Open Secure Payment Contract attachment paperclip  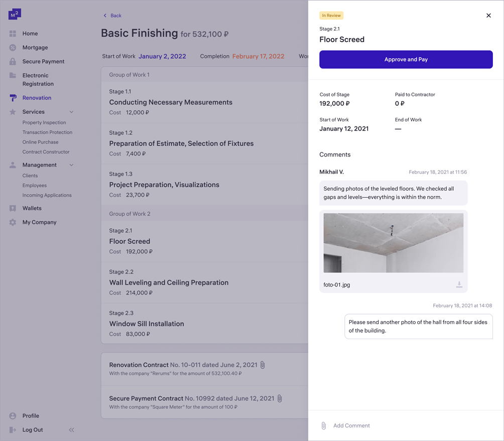click(280, 398)
